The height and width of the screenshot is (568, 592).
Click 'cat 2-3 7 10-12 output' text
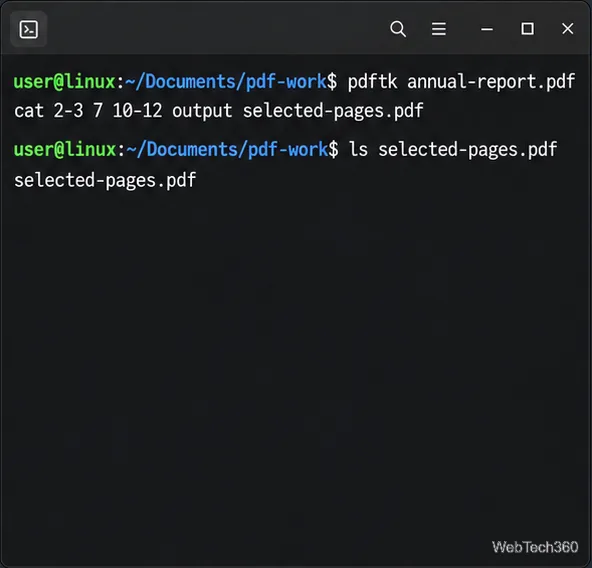pos(123,111)
